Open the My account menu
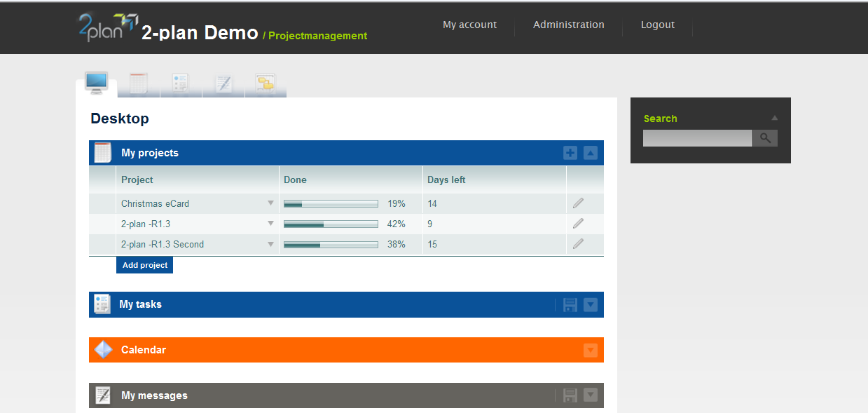This screenshot has height=413, width=868. click(x=469, y=24)
